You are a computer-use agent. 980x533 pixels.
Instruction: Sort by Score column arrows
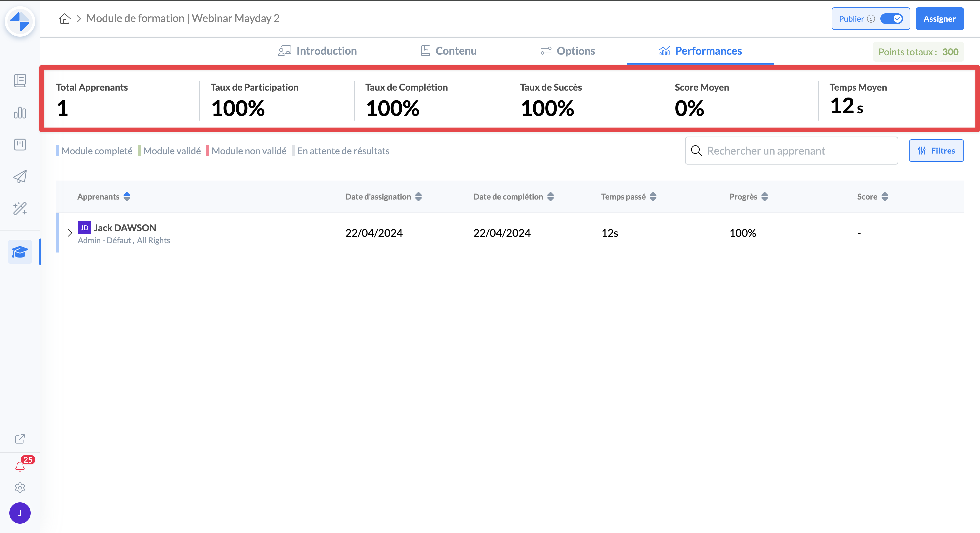[885, 197]
